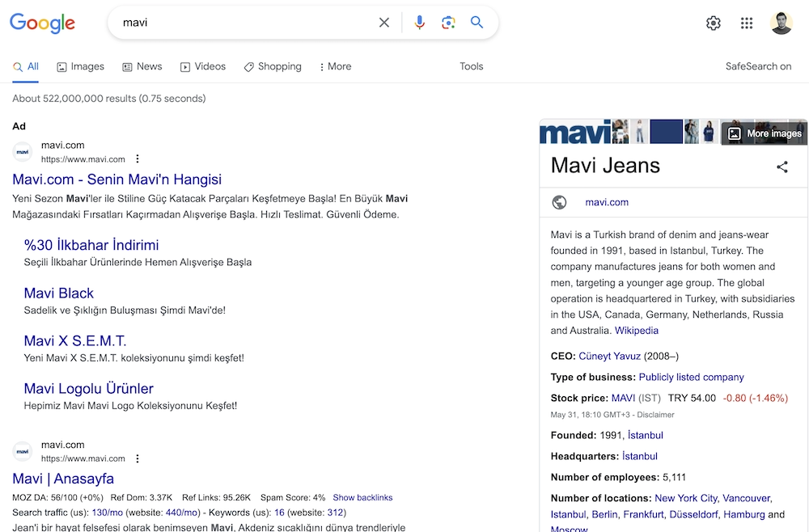Switch to the Shopping tab
Image resolution: width=809 pixels, height=532 pixels.
click(273, 66)
